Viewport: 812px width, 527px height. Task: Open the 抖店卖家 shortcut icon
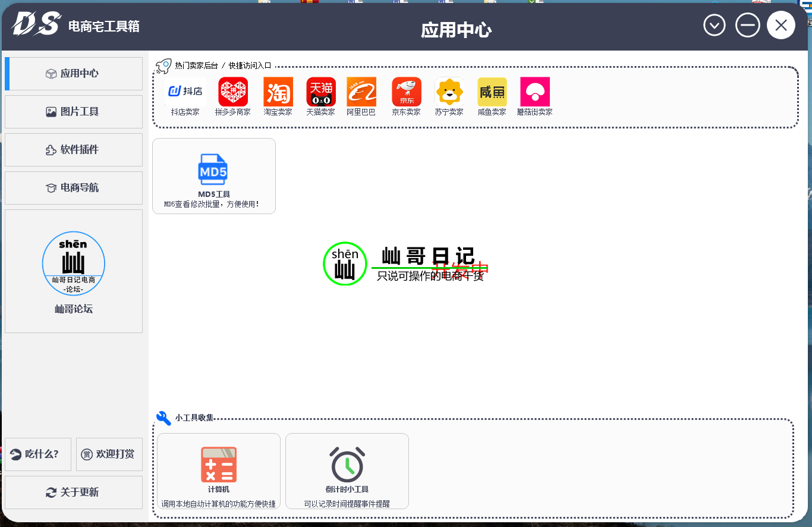[185, 92]
